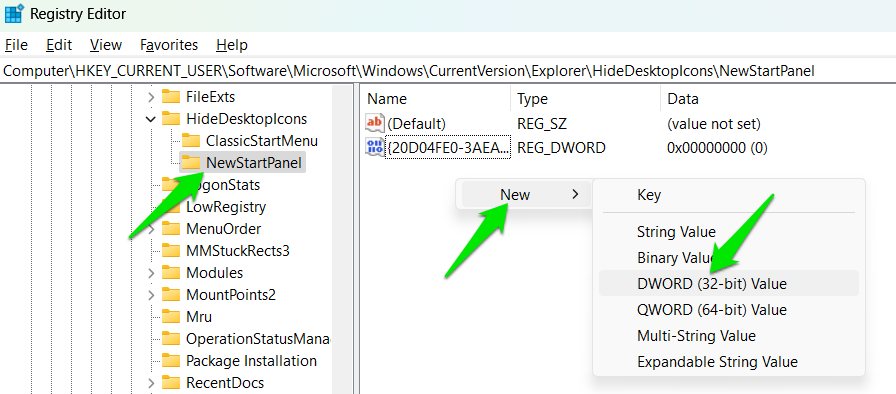The height and width of the screenshot is (394, 896).
Task: Select the Mru folder icon
Action: (x=171, y=316)
